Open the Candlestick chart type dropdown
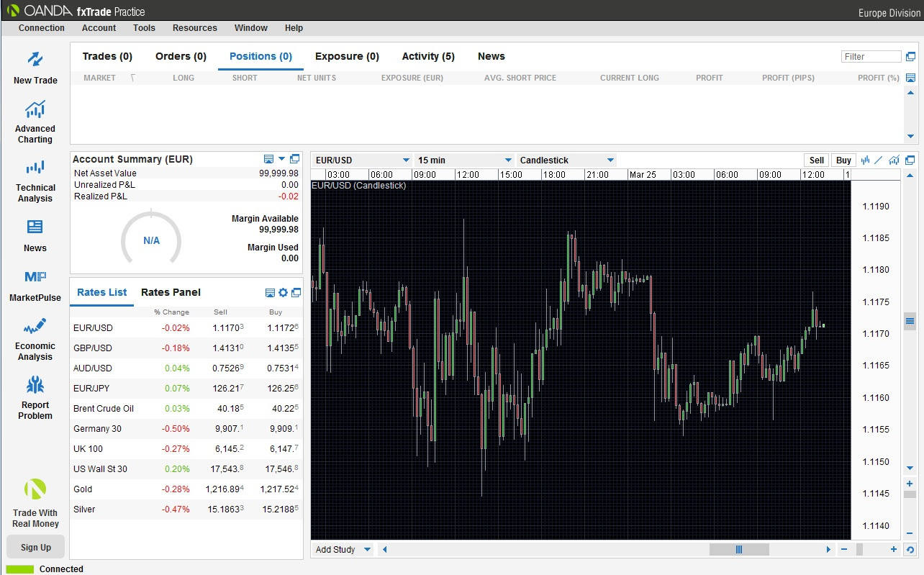This screenshot has height=575, width=924. 567,160
